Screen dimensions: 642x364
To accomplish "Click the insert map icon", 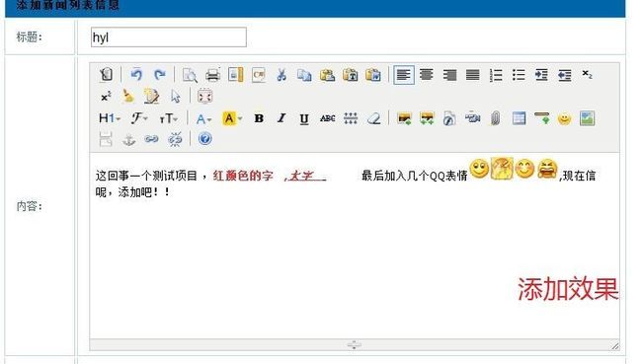I will (x=587, y=118).
